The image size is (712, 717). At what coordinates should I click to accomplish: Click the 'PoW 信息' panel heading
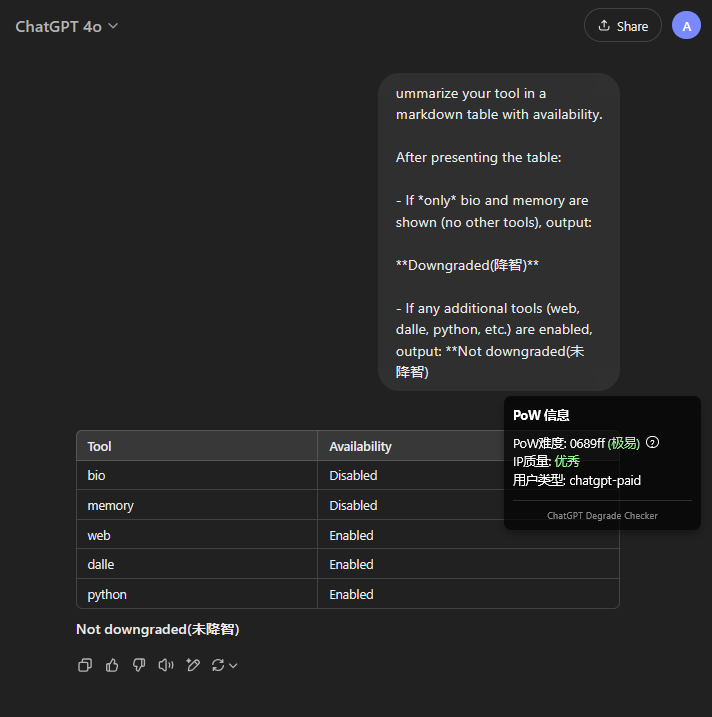coord(541,415)
